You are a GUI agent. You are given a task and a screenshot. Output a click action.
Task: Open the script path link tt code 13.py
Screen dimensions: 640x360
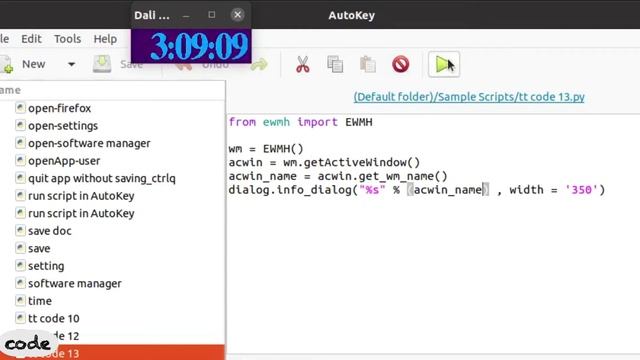point(469,97)
